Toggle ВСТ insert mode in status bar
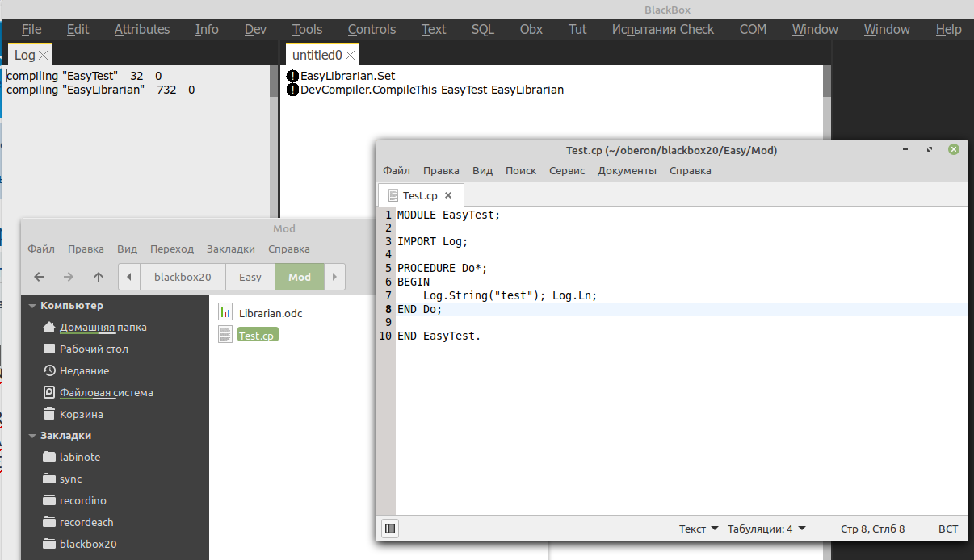The width and height of the screenshot is (974, 560). [948, 529]
